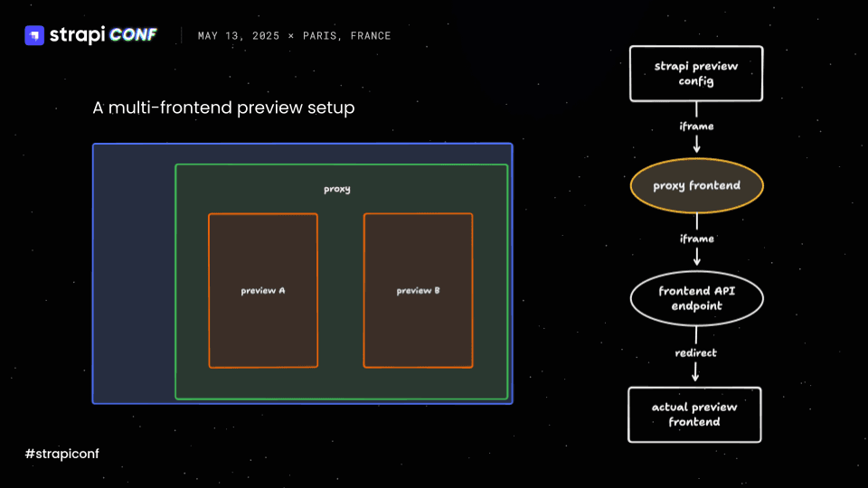Click the 'strapi CONF' wordmark
This screenshot has height=488, width=868.
[x=103, y=35]
